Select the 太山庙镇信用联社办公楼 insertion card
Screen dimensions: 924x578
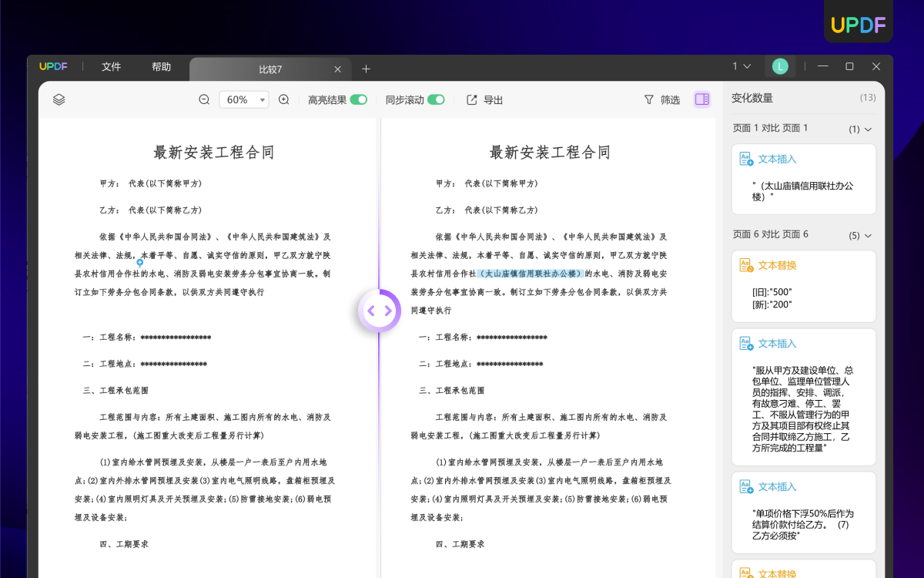(x=804, y=180)
